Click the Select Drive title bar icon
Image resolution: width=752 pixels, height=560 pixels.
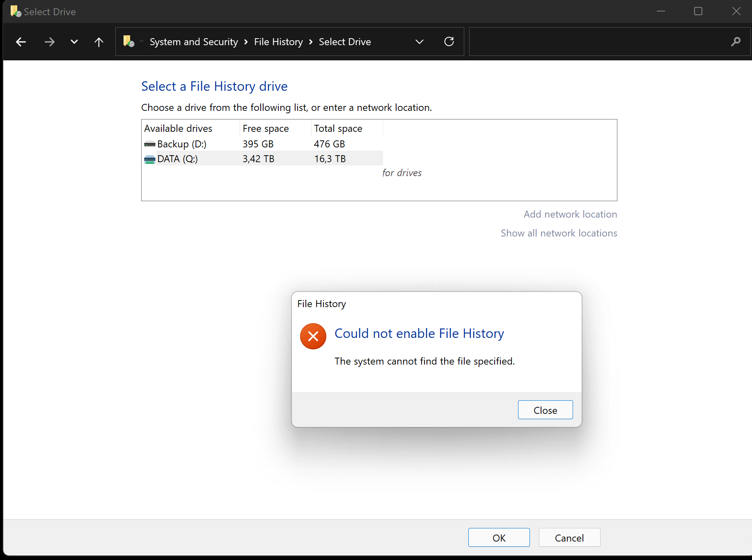tap(16, 11)
